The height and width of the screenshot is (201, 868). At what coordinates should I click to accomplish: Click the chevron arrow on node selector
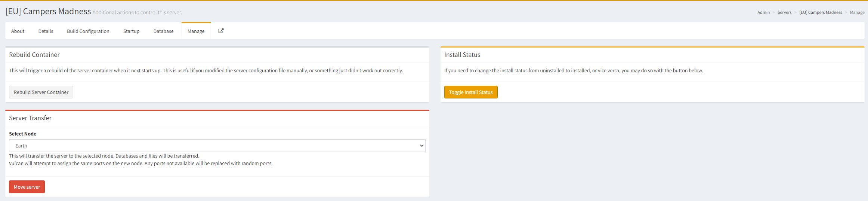point(421,146)
